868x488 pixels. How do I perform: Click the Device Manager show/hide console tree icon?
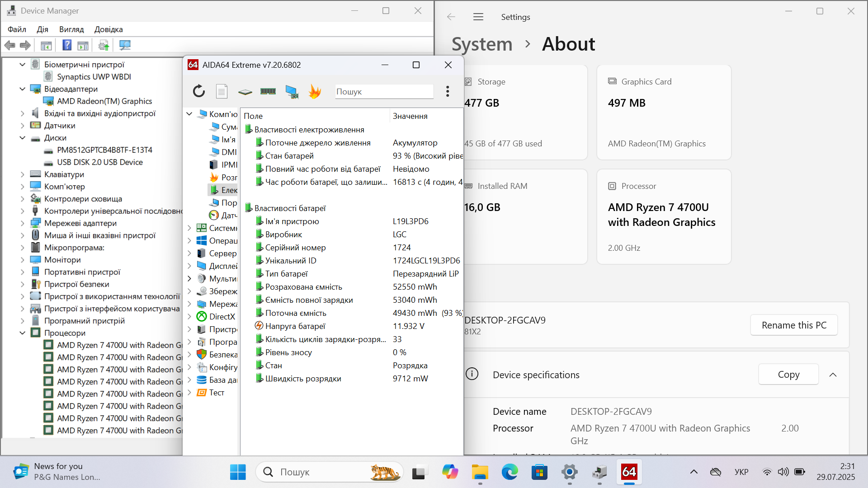click(x=46, y=46)
